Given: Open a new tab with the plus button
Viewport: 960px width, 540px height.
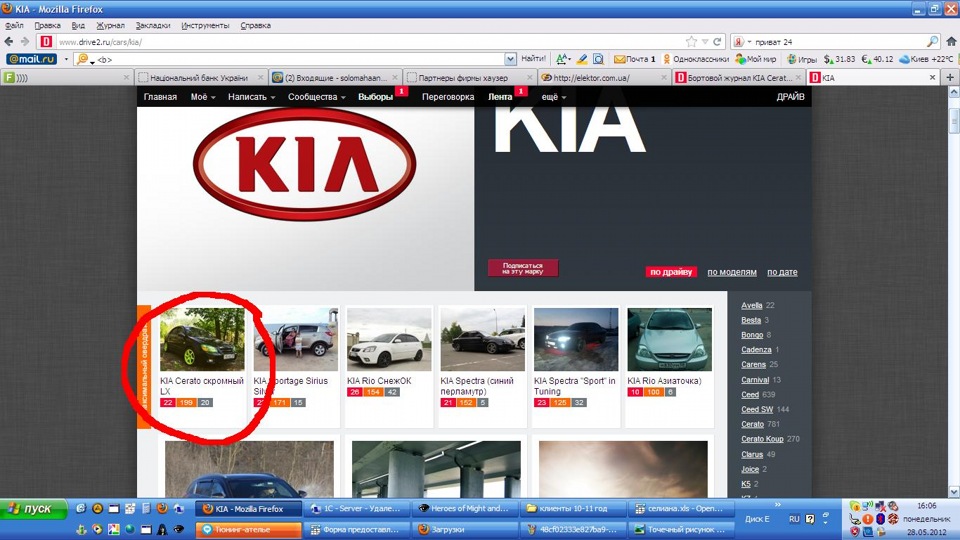Looking at the screenshot, I should (x=950, y=78).
